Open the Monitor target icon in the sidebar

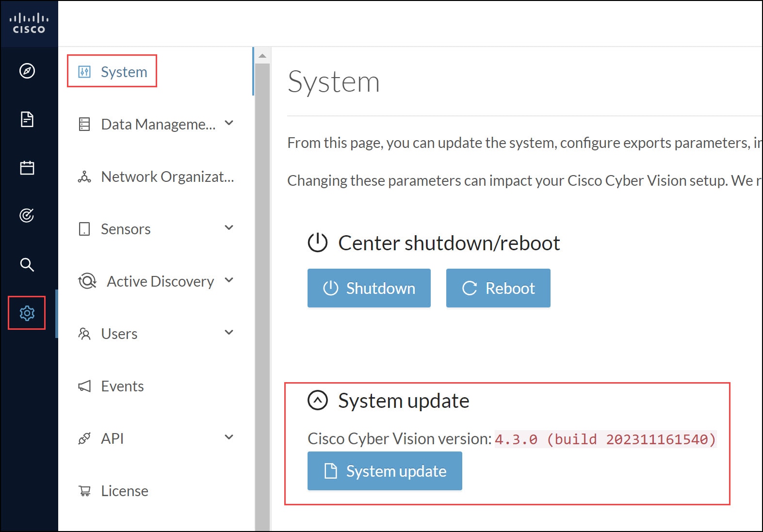click(27, 215)
